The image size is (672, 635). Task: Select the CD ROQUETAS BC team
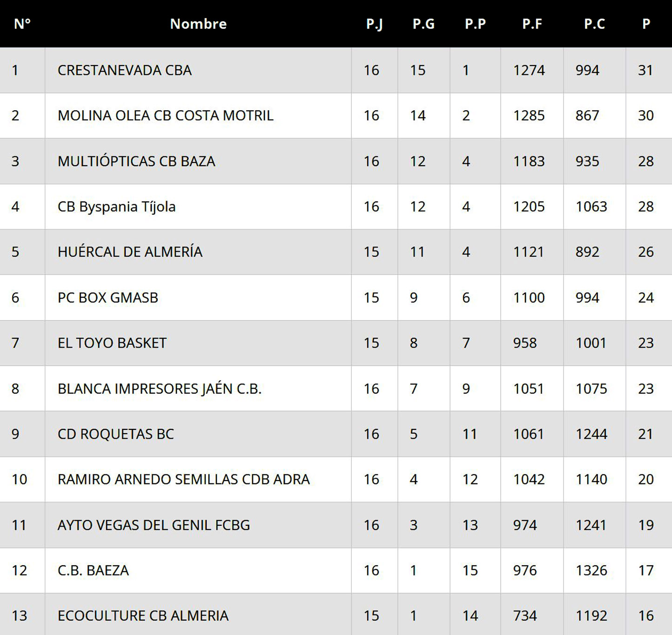pyautogui.click(x=115, y=434)
